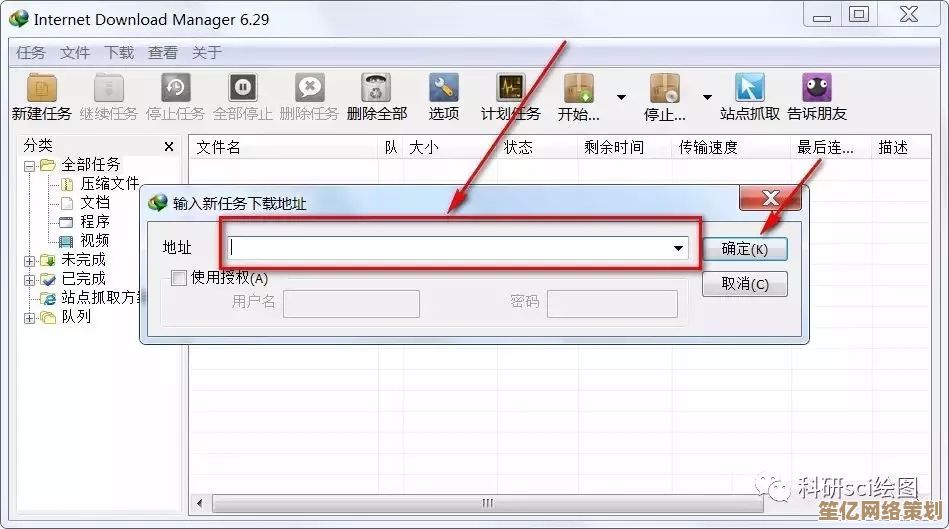The image size is (949, 529).
Task: Click horizontal scrollbar left arrow
Action: (200, 503)
